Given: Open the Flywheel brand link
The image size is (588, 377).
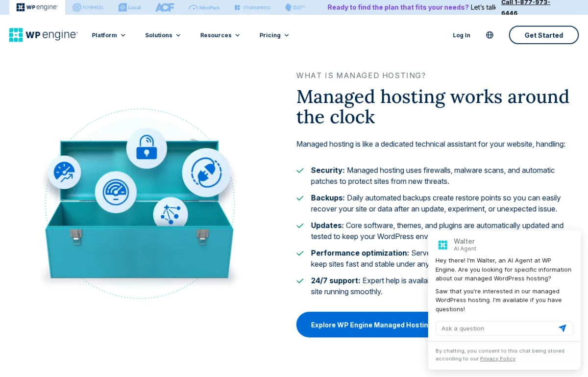Looking at the screenshot, I should 88,7.
